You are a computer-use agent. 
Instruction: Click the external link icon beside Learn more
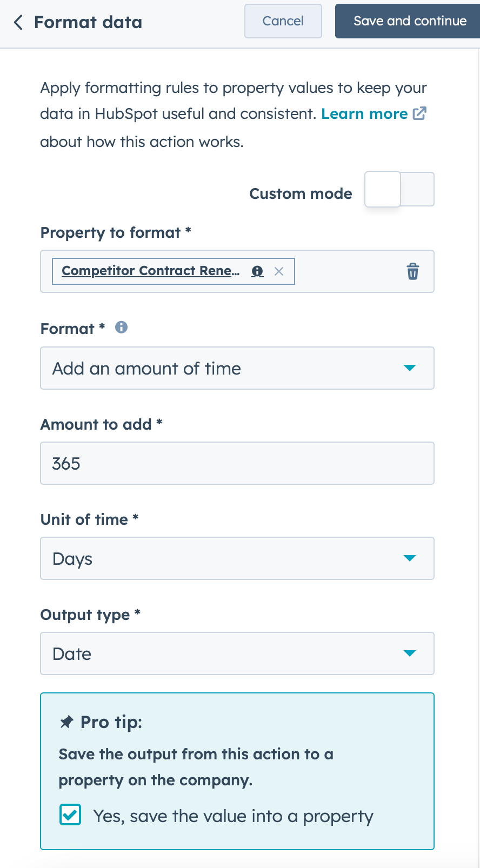tap(421, 113)
